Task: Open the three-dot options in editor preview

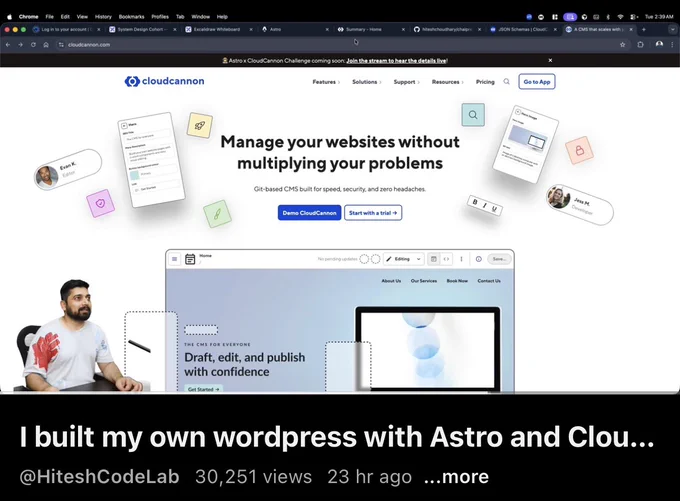Action: coord(461,259)
